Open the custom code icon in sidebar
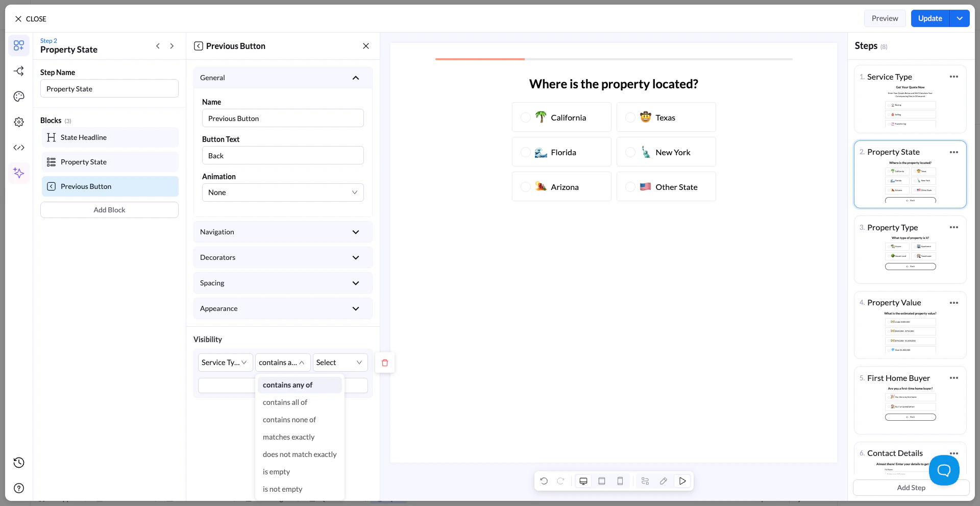The image size is (980, 506). tap(19, 148)
